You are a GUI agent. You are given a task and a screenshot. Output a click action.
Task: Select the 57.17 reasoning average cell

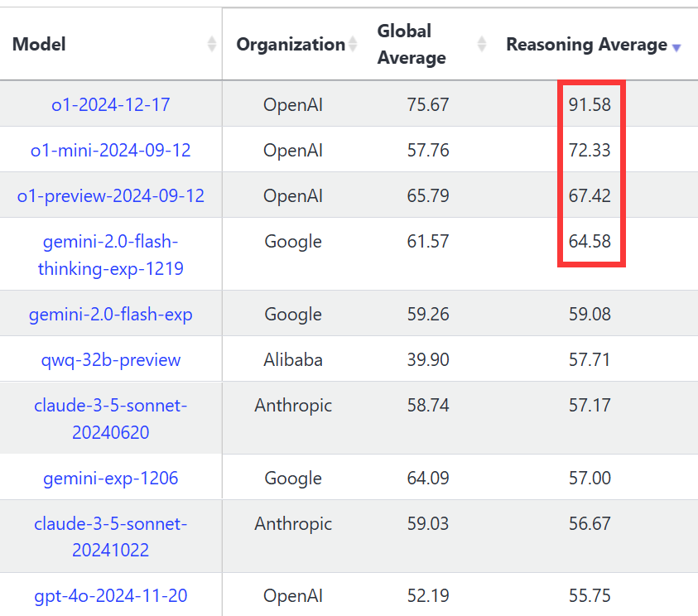click(590, 405)
